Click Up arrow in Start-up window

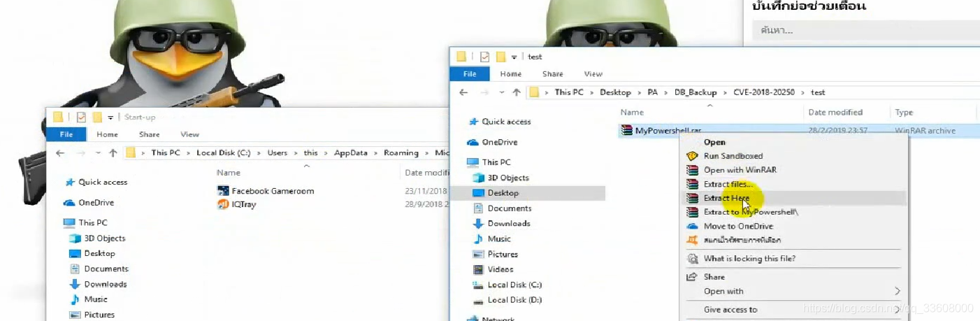113,152
